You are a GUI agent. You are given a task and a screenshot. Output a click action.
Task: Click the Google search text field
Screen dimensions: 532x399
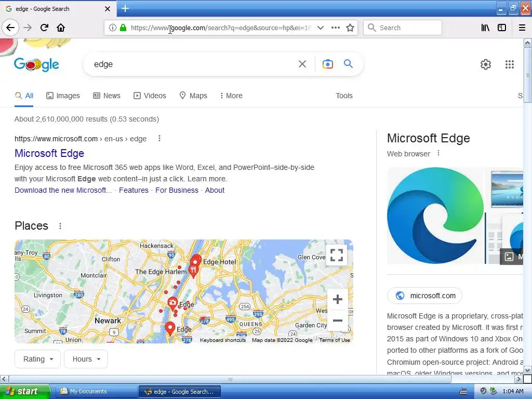click(193, 64)
